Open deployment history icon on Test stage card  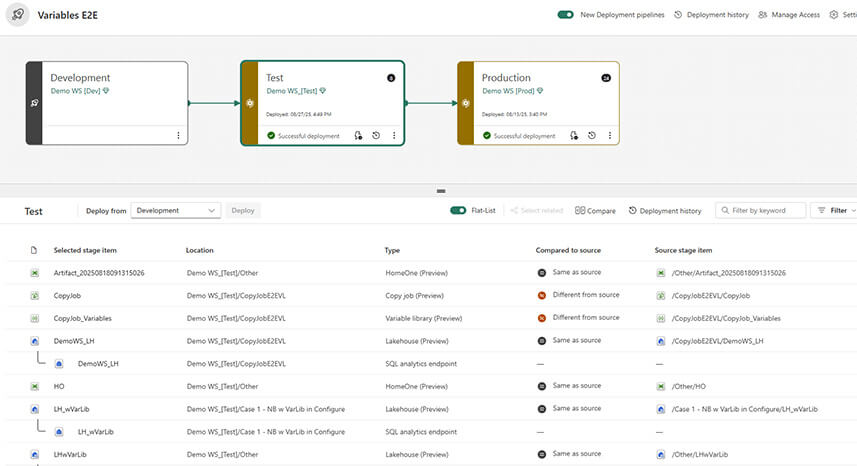coord(375,136)
